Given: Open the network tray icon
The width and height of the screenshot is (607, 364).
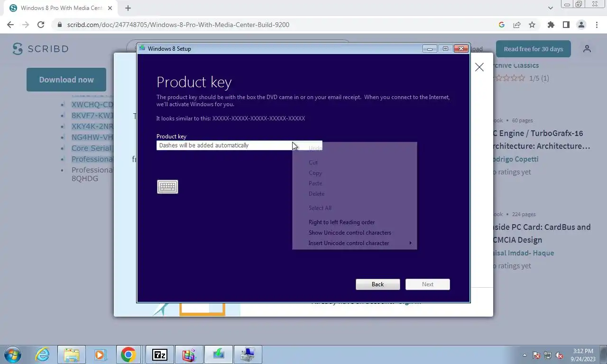Looking at the screenshot, I should 548,355.
